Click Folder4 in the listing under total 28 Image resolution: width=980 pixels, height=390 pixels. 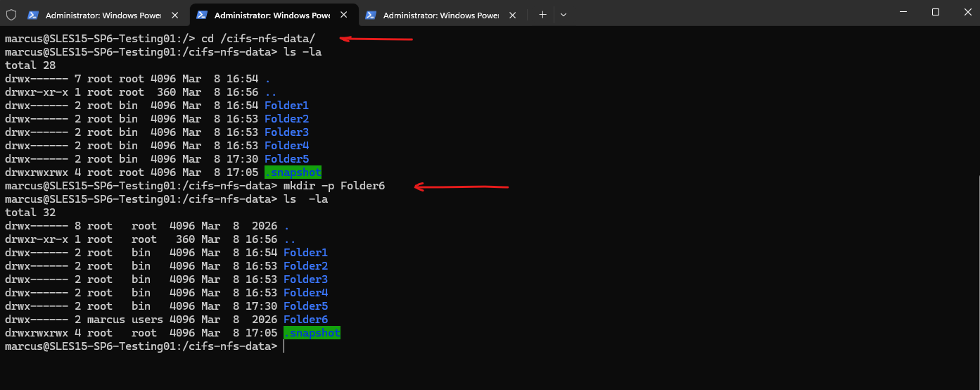point(287,146)
